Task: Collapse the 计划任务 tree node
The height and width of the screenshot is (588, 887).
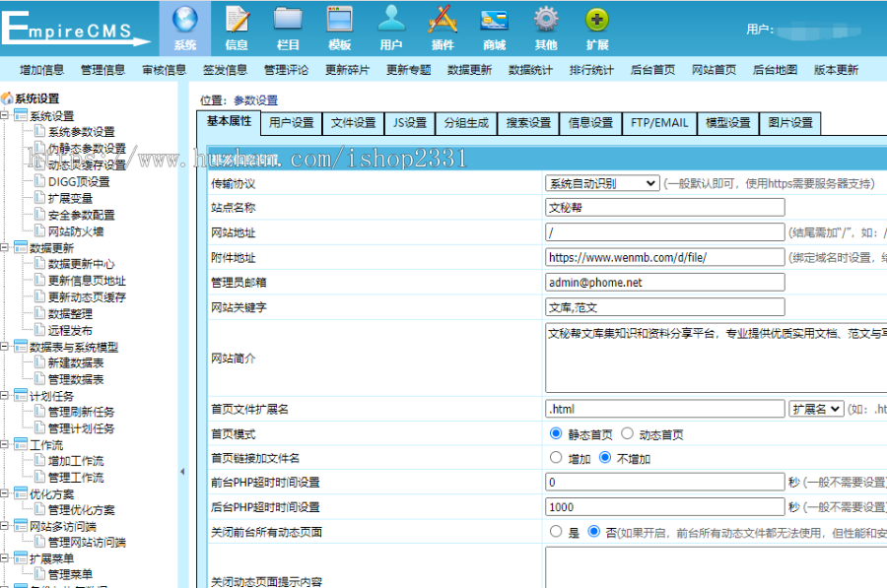Action: click(5, 395)
